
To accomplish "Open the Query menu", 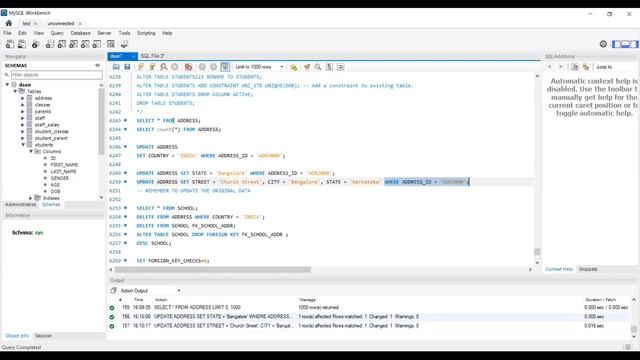I will [57, 33].
